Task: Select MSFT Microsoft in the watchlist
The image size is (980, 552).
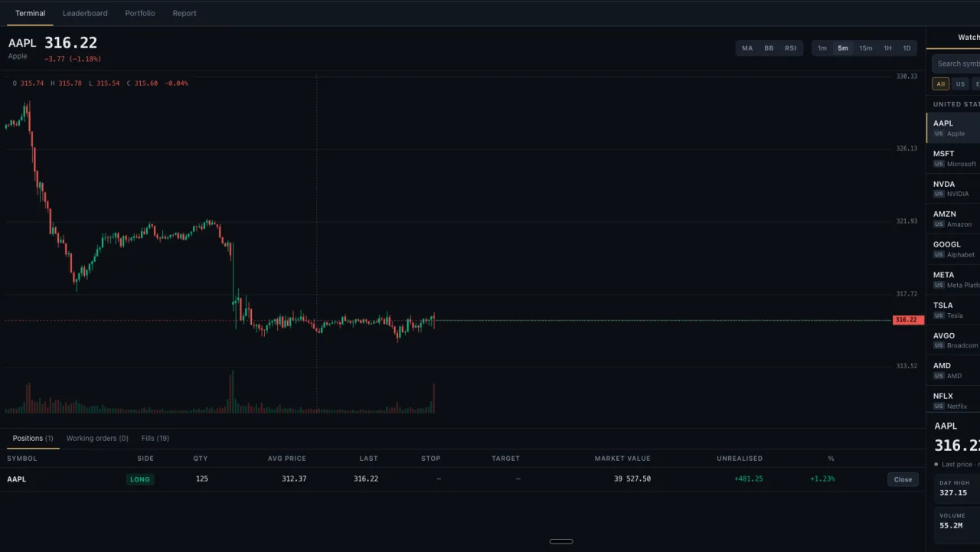Action: coord(953,158)
